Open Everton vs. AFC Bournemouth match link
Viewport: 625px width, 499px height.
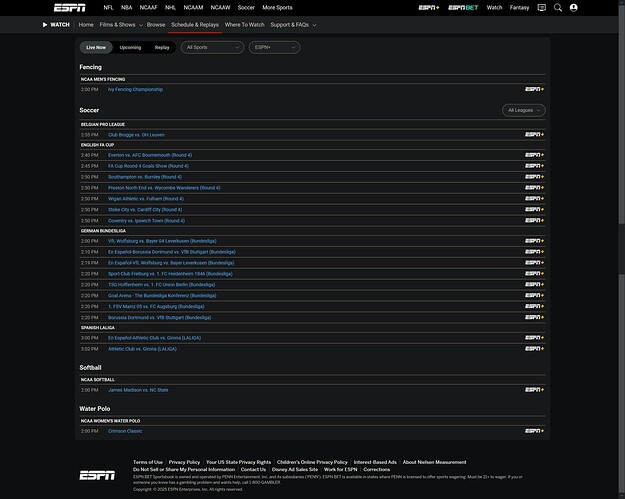(x=150, y=155)
